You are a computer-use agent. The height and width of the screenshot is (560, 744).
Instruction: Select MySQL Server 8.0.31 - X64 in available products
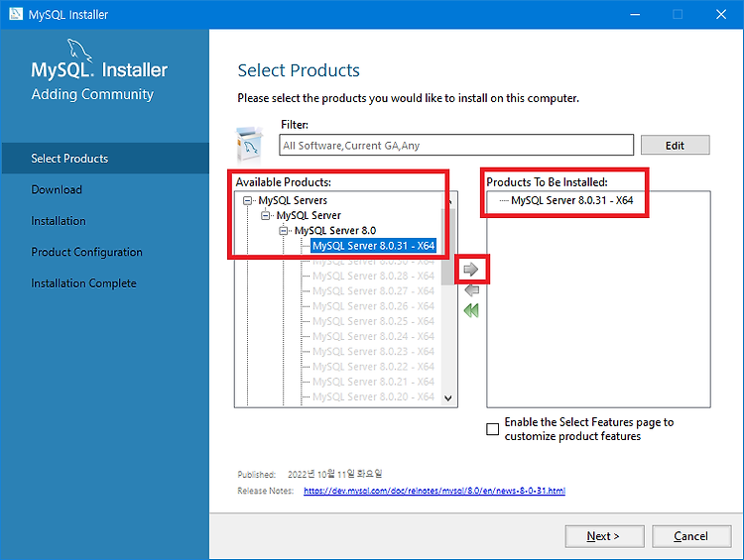coord(373,246)
